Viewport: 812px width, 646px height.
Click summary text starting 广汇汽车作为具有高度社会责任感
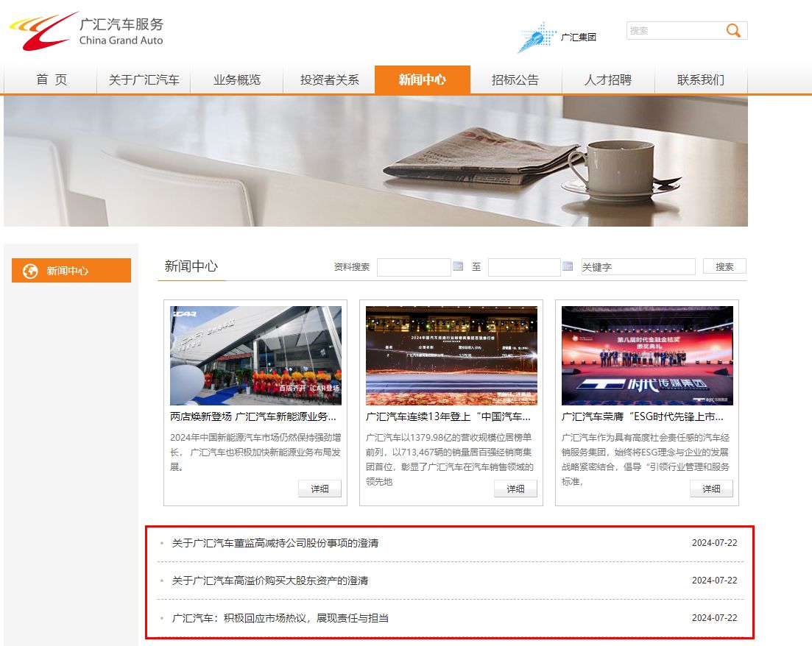pos(646,459)
